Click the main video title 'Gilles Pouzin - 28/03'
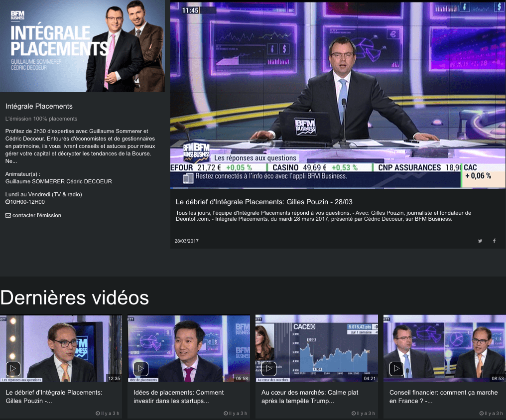The width and height of the screenshot is (506, 420). (264, 202)
